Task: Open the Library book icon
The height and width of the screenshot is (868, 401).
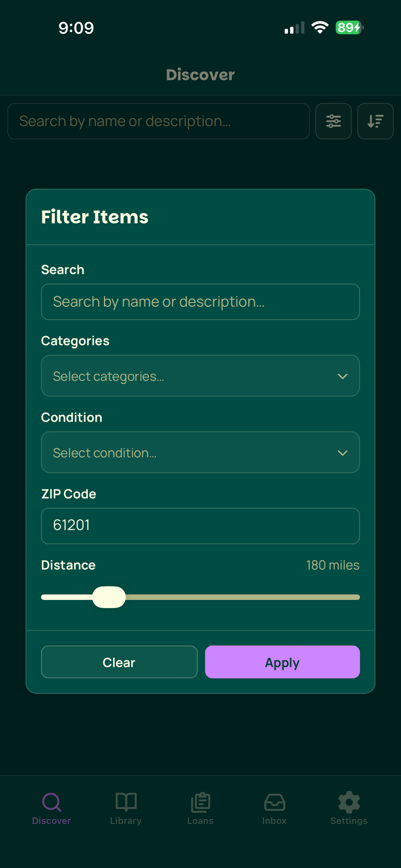Action: (x=126, y=802)
